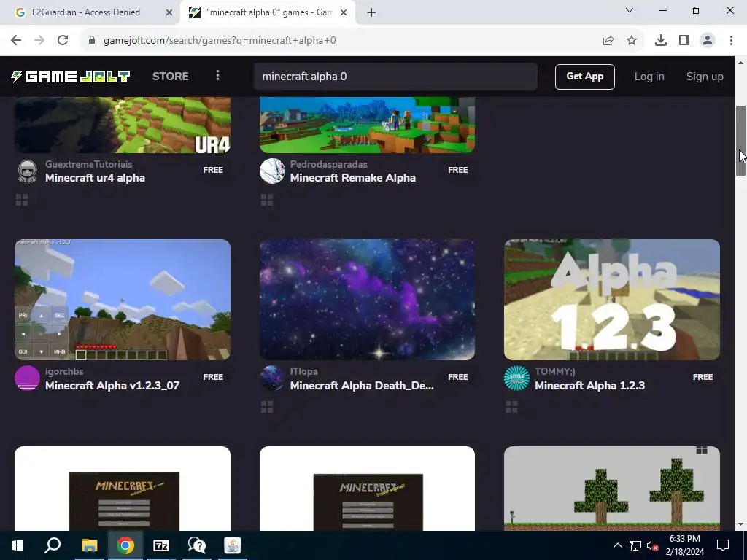Open the Sign up link
The width and height of the screenshot is (747, 560).
(705, 77)
